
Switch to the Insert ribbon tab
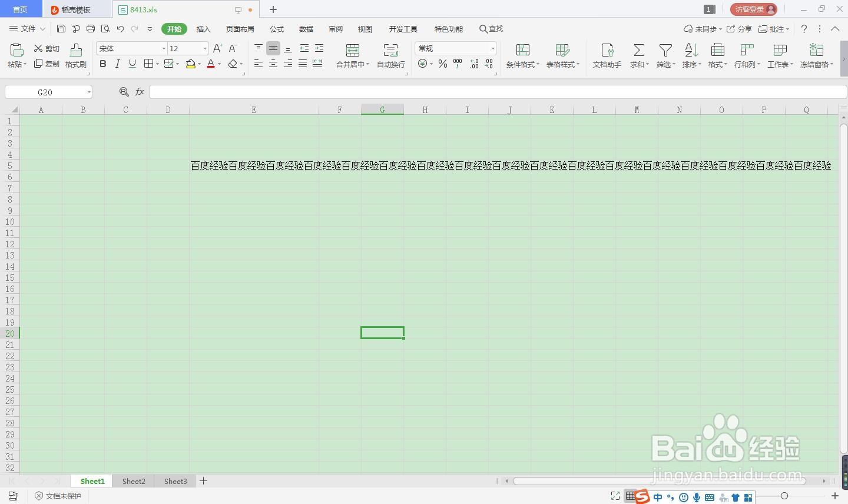(203, 29)
